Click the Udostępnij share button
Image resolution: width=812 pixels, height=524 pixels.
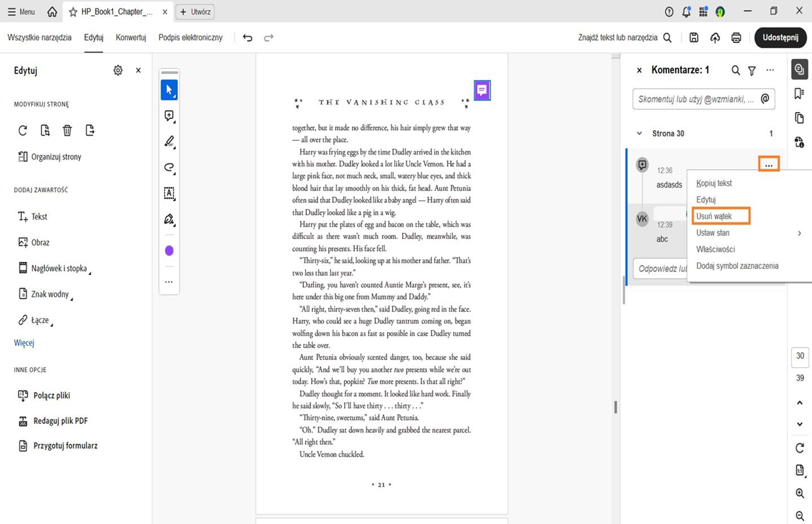(x=780, y=38)
